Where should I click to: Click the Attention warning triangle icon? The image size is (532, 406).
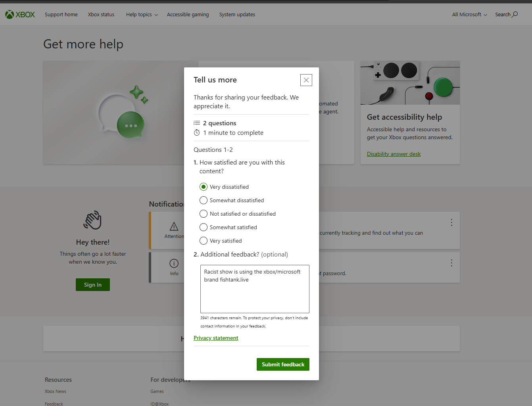click(174, 226)
